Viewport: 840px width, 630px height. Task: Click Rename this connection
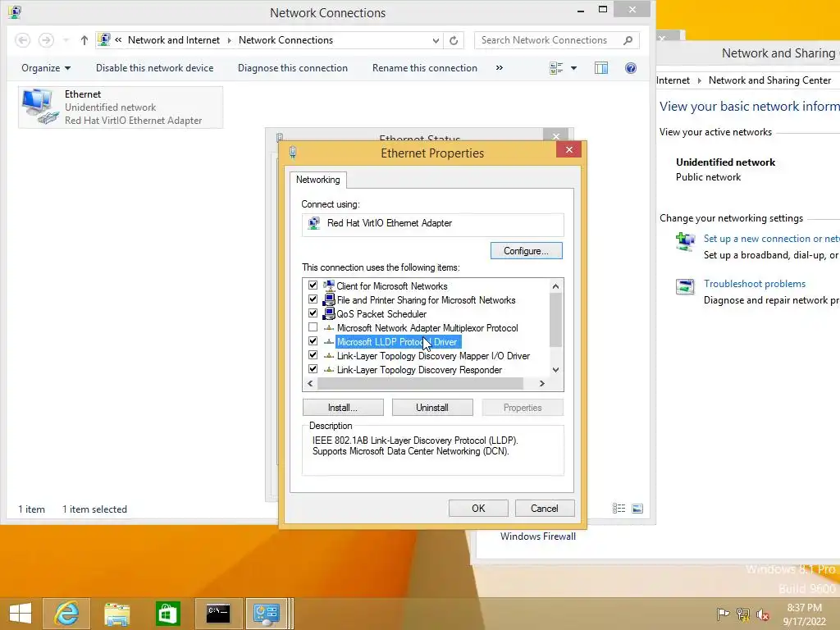[424, 68]
